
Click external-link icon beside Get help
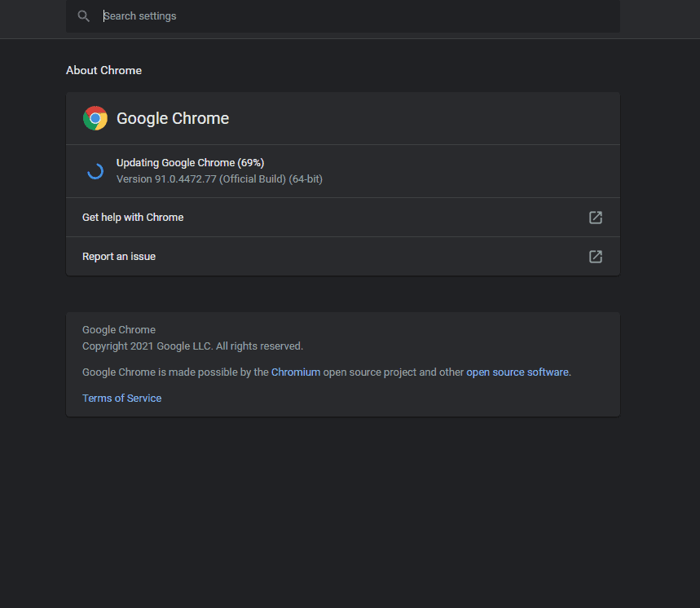596,218
